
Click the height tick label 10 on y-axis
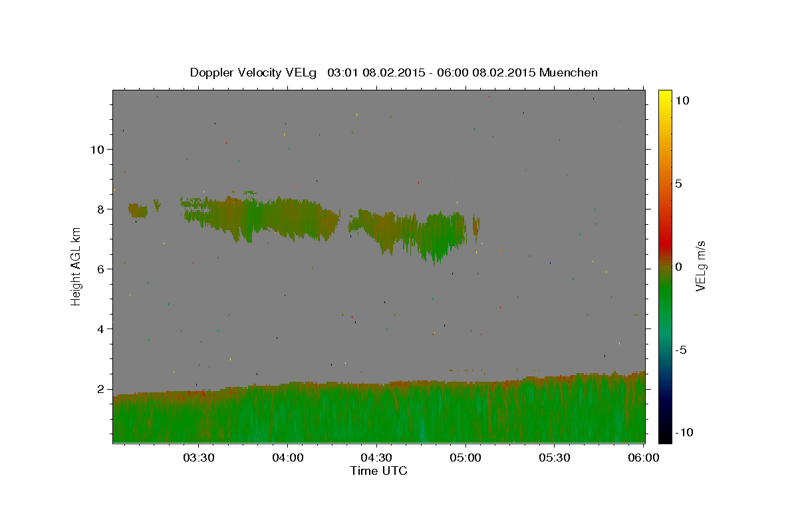[x=97, y=149]
